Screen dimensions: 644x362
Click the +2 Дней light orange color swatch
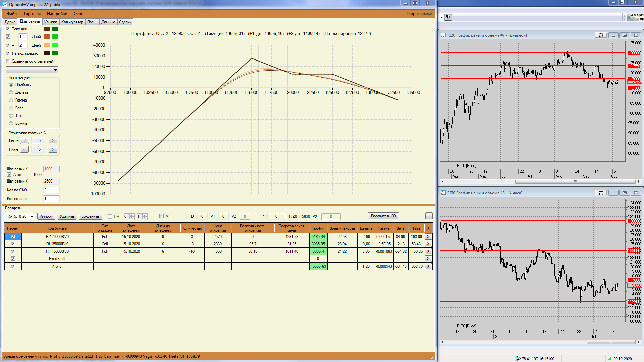[47, 45]
